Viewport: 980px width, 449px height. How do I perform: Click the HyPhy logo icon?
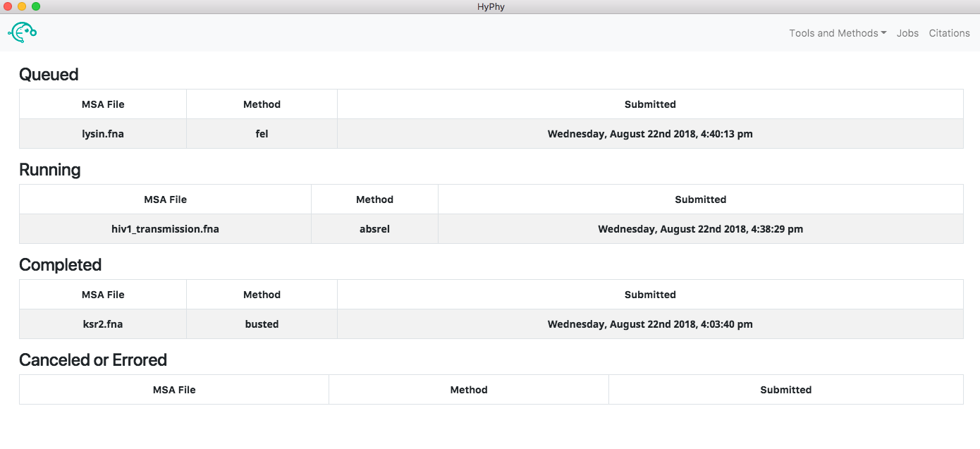click(x=23, y=32)
